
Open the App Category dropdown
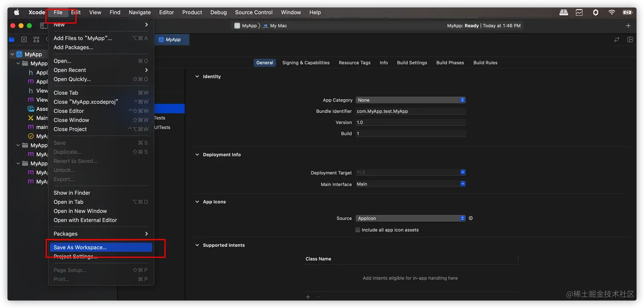(411, 100)
